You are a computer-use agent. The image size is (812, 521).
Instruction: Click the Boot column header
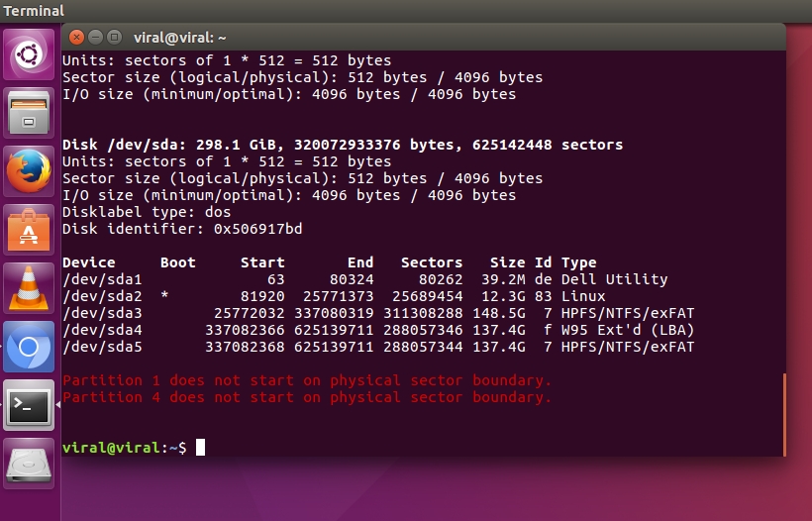pyautogui.click(x=178, y=262)
